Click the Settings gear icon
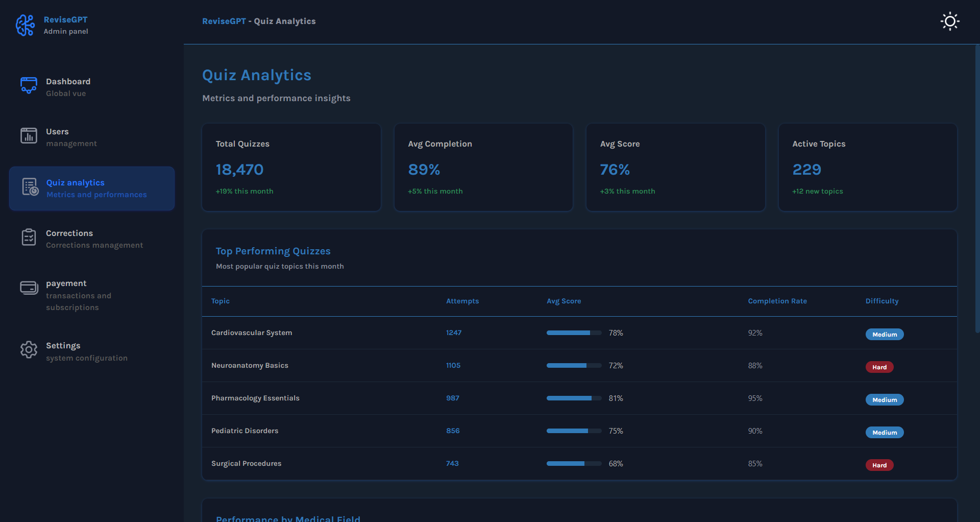The image size is (980, 522). [29, 350]
